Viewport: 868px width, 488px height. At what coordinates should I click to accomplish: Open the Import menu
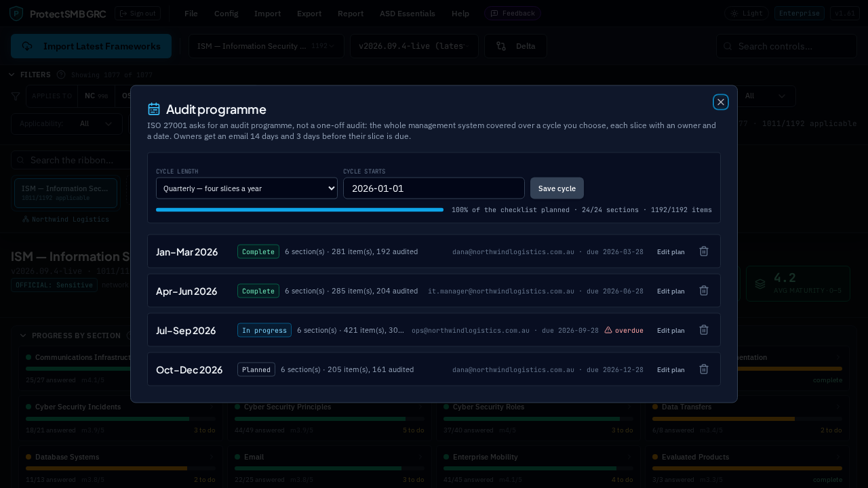[267, 14]
